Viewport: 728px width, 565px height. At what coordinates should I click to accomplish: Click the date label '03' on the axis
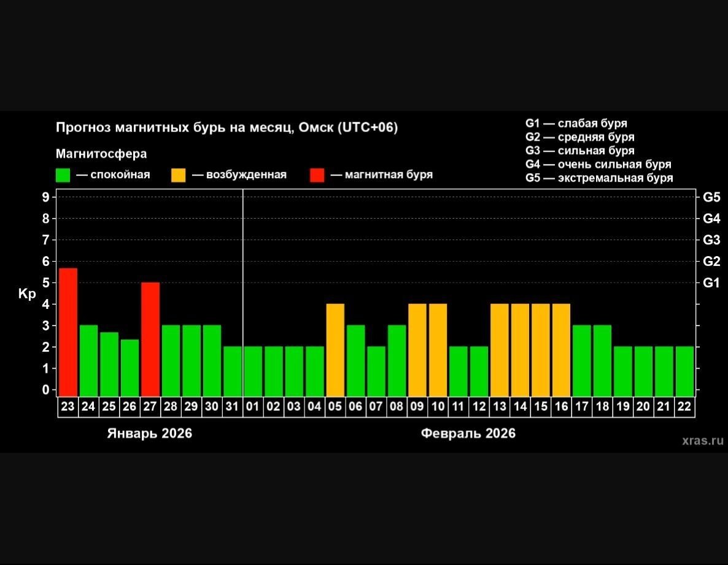click(x=294, y=407)
